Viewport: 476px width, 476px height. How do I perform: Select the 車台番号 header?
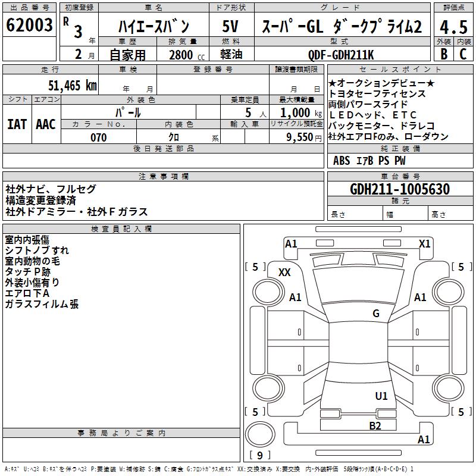[400, 176]
